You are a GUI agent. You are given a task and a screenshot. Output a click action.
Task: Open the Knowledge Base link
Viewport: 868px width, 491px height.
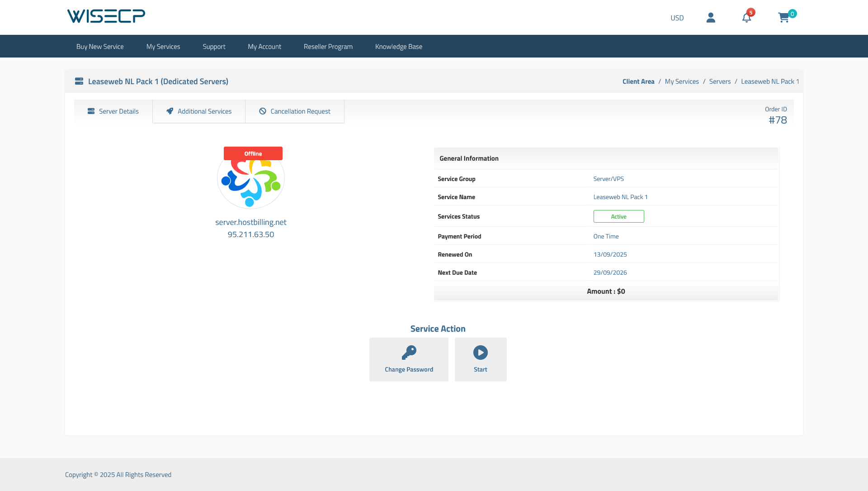click(399, 47)
